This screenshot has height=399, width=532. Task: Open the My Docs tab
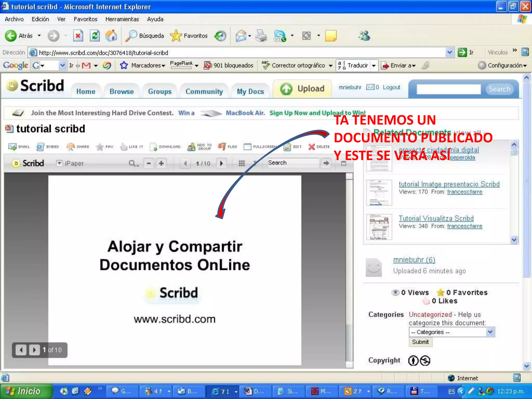tap(250, 91)
